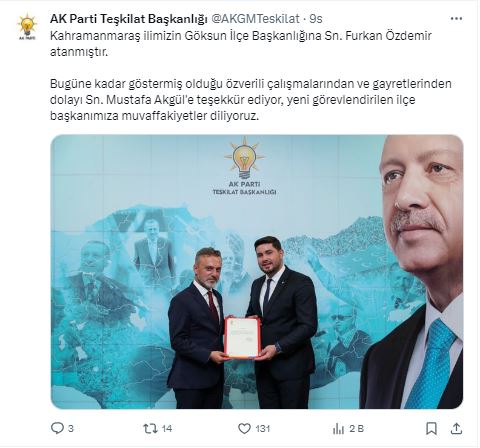Click the document held in the photo
Viewport: 480px width, 448px height.
pyautogui.click(x=242, y=338)
